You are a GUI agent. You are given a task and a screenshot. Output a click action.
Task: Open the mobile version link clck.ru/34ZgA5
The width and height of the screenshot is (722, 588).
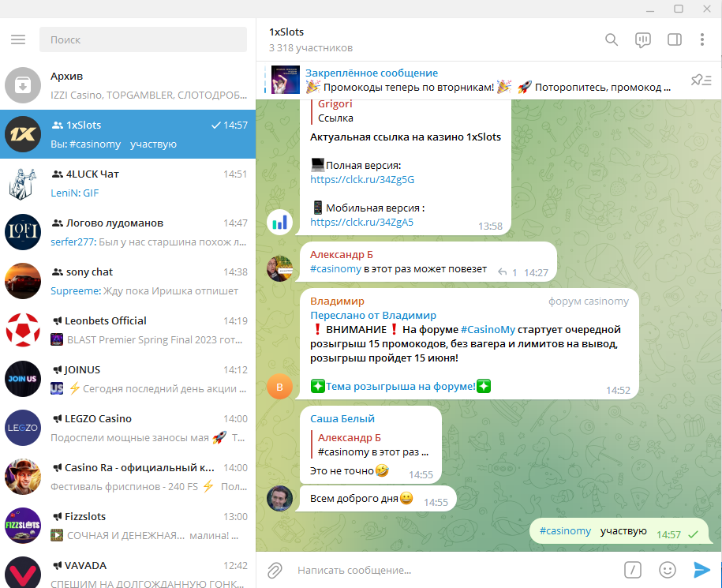[x=361, y=222]
